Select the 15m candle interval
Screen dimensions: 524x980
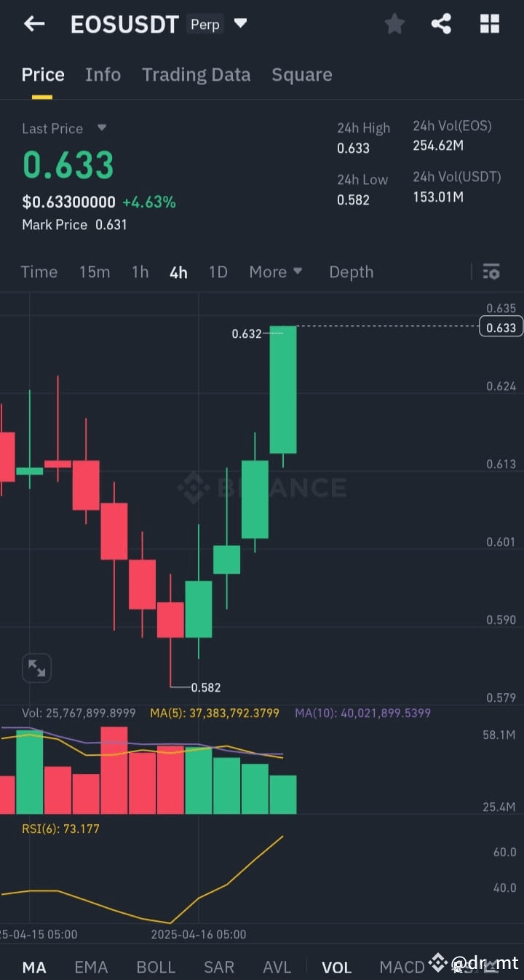[95, 272]
